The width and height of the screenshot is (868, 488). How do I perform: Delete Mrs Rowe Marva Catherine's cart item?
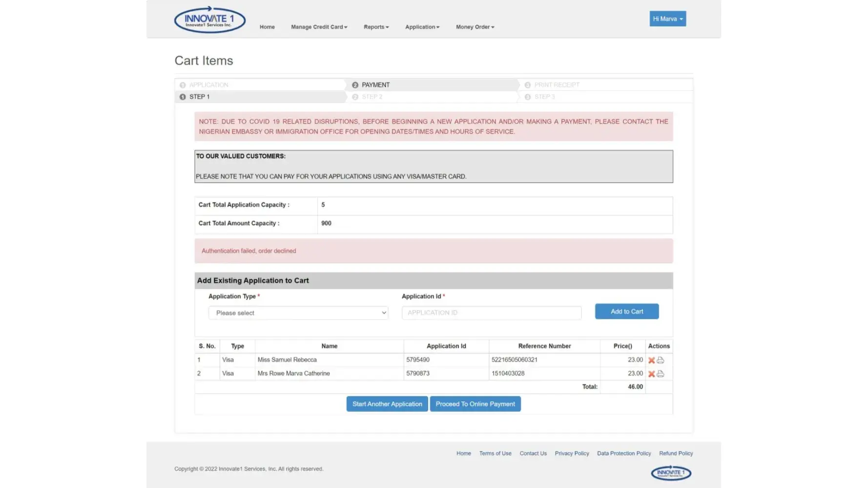click(x=651, y=374)
